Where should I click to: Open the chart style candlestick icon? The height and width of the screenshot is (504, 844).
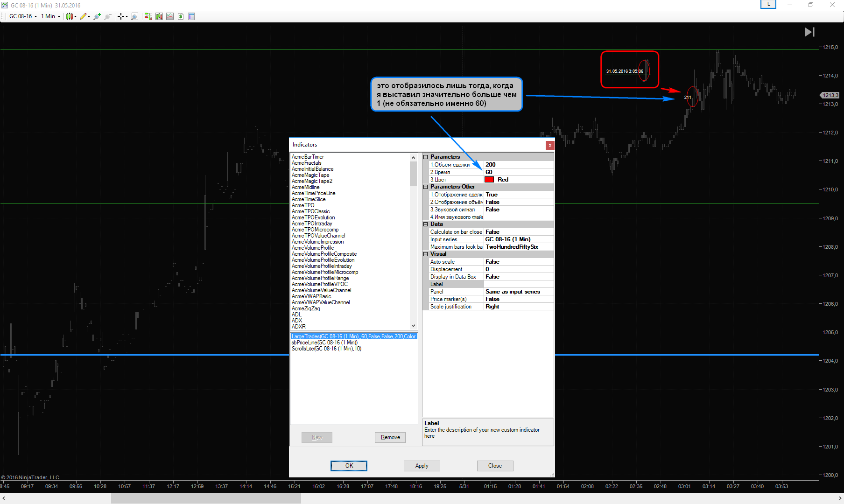70,16
